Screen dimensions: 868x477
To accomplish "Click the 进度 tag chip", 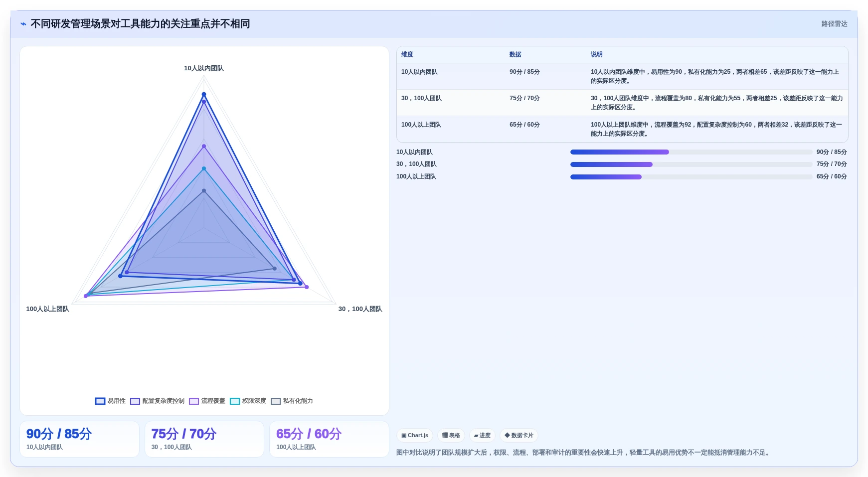I will 482,435.
